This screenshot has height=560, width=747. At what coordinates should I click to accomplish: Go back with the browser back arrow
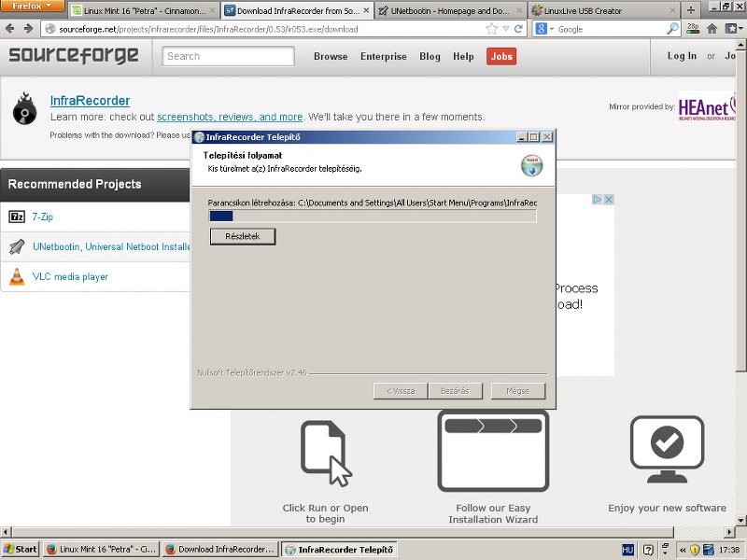coord(10,29)
